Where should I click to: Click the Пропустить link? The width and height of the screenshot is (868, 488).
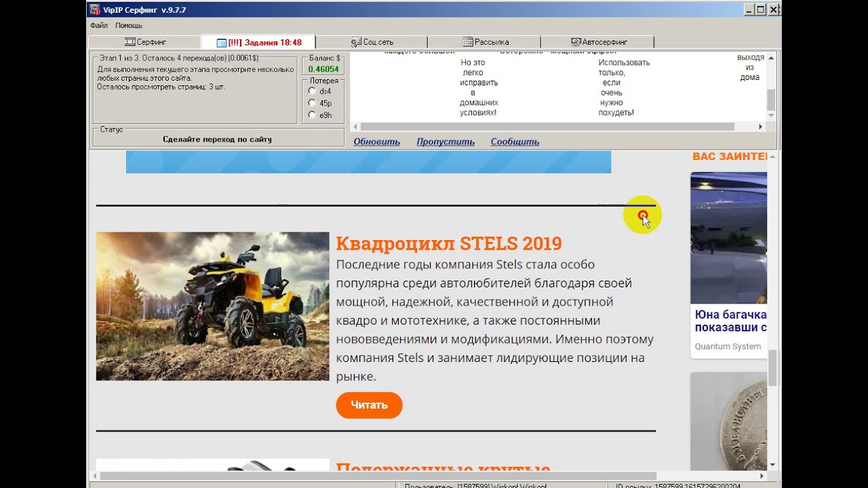[446, 142]
